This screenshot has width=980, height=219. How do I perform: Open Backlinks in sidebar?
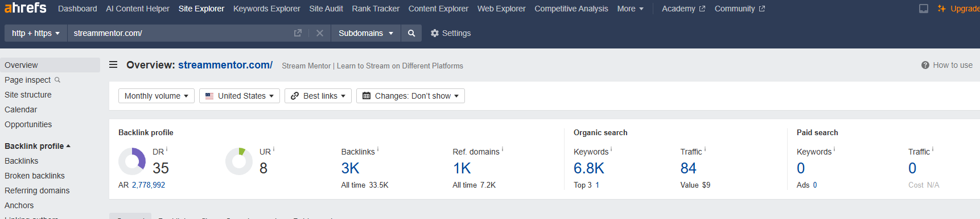21,161
